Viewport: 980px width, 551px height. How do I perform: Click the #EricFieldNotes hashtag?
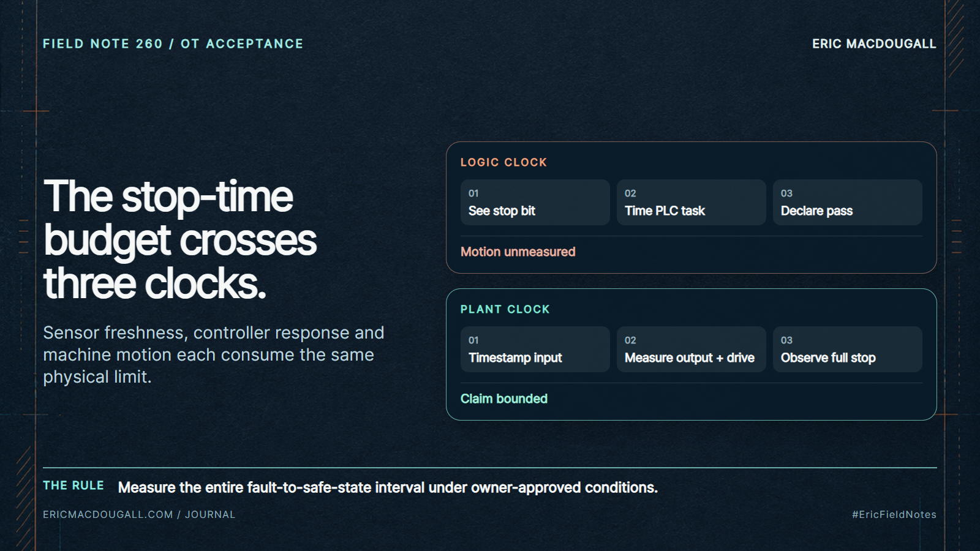click(x=894, y=514)
